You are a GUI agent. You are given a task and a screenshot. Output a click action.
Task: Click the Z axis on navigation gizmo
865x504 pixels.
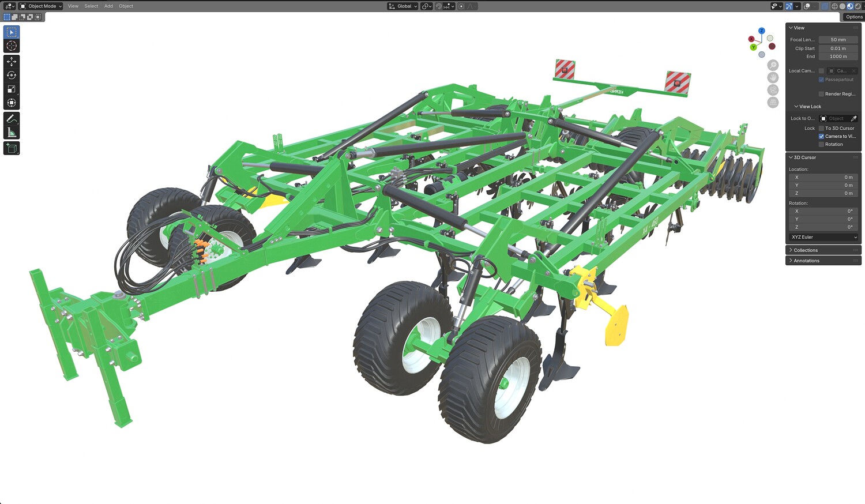[x=762, y=31]
